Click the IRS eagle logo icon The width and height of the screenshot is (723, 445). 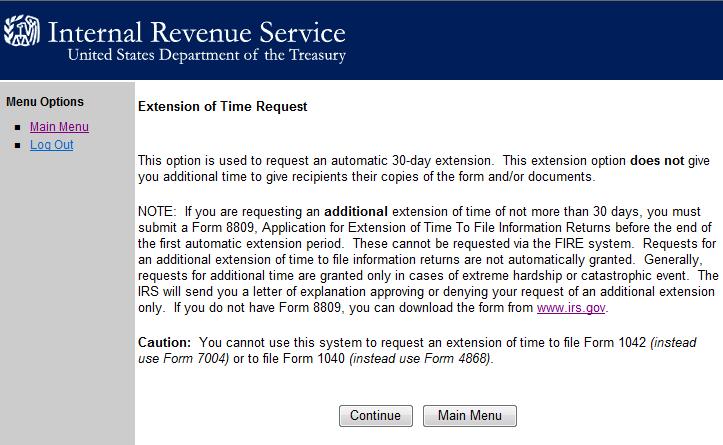click(22, 30)
